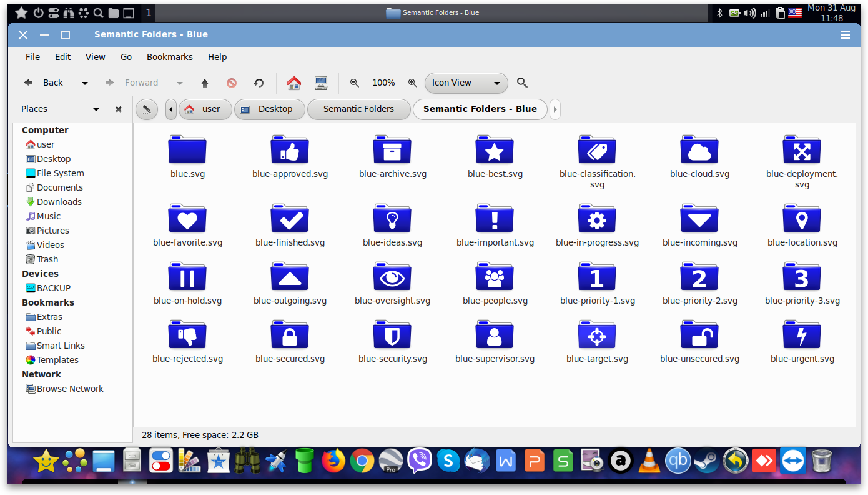Open the Computer toolbar icon
The height and width of the screenshot is (495, 868).
point(321,82)
